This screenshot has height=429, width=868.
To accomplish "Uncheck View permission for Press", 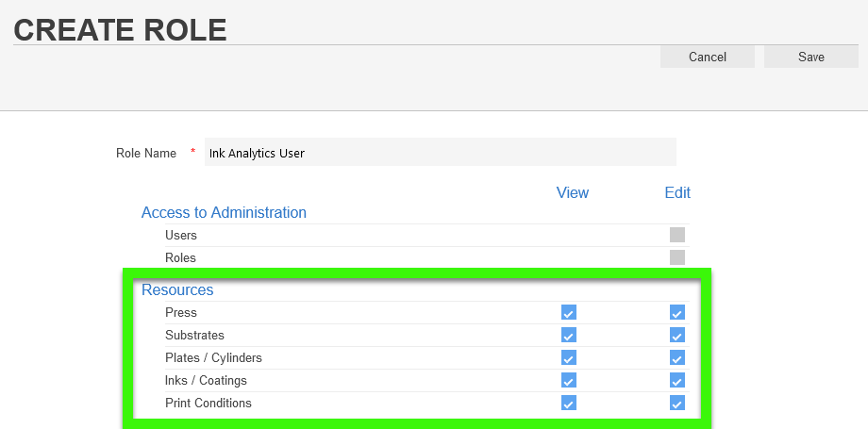I will (x=568, y=313).
